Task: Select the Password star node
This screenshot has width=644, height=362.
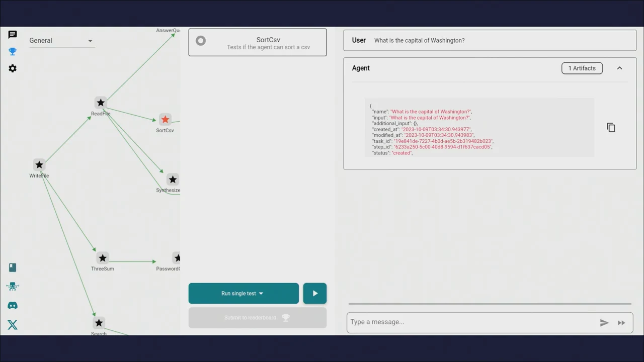Action: (176, 257)
